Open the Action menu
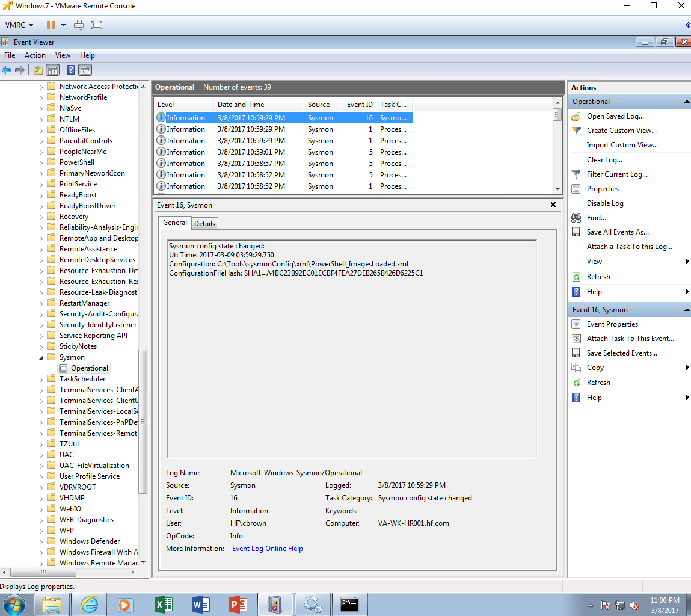691x616 pixels. pyautogui.click(x=35, y=55)
